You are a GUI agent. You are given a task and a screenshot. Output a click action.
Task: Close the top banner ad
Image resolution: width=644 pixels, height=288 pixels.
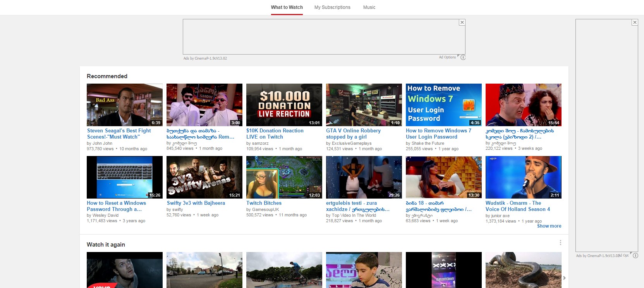(x=462, y=22)
